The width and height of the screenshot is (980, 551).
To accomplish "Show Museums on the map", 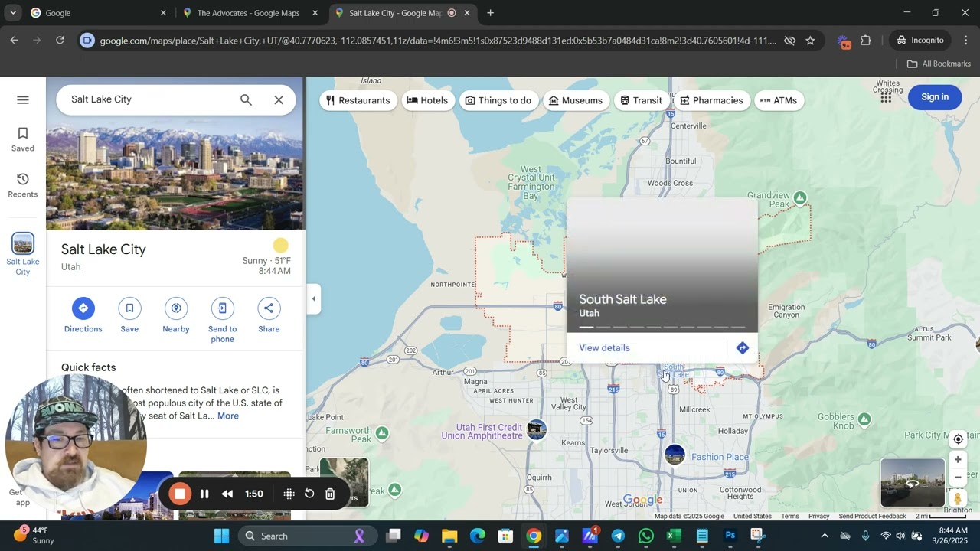I will pos(576,100).
